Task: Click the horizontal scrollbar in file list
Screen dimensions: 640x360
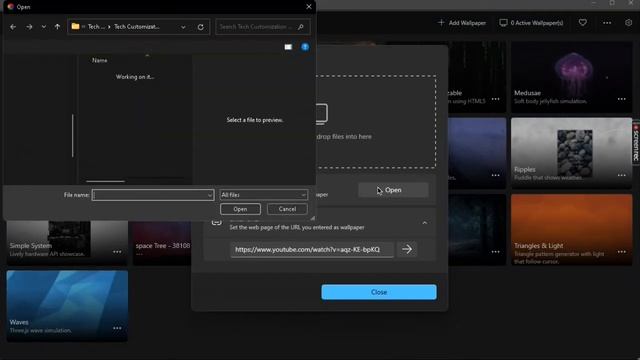Action: (105, 181)
